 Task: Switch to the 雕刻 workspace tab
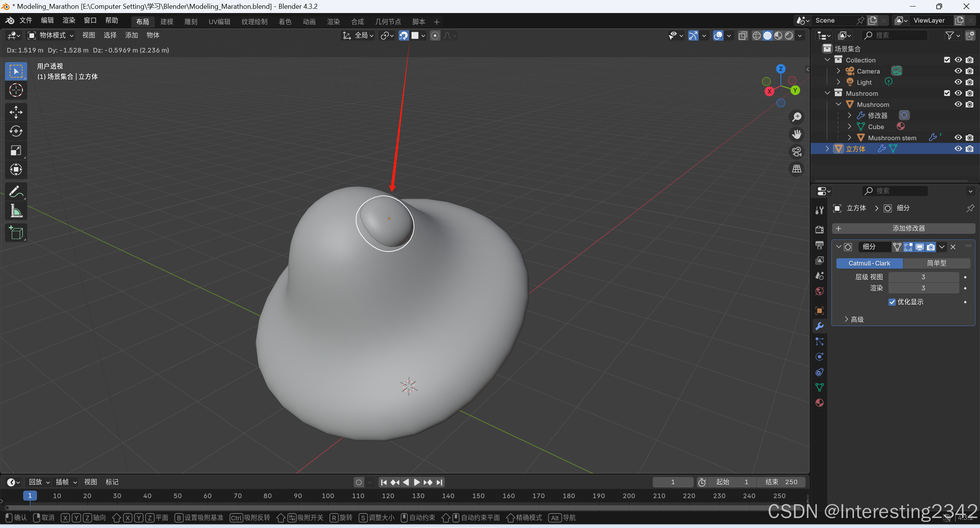pos(191,22)
